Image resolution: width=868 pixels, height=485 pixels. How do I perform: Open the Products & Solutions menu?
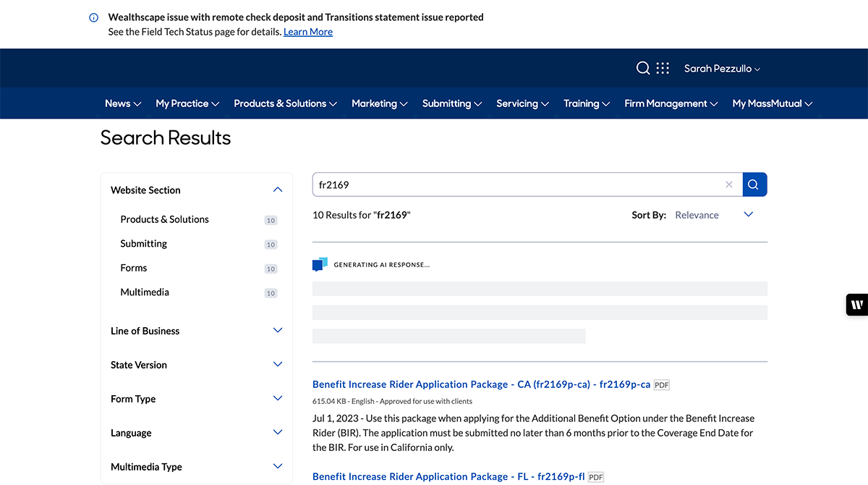coord(285,104)
